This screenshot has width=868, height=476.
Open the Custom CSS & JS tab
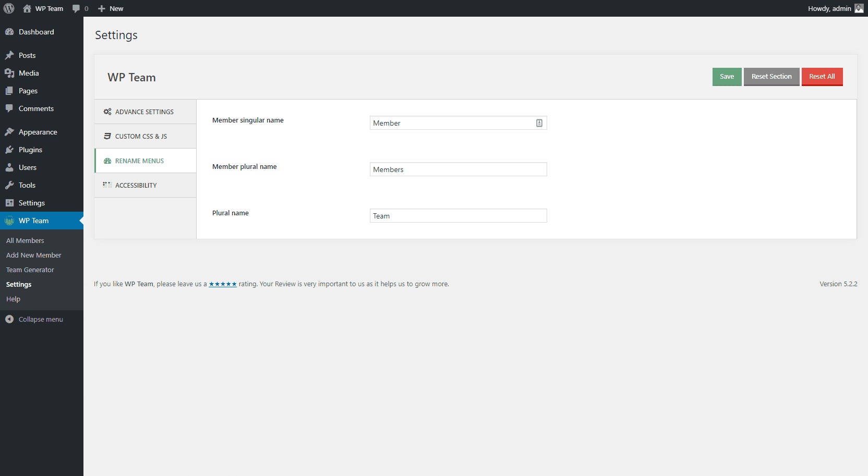[141, 136]
